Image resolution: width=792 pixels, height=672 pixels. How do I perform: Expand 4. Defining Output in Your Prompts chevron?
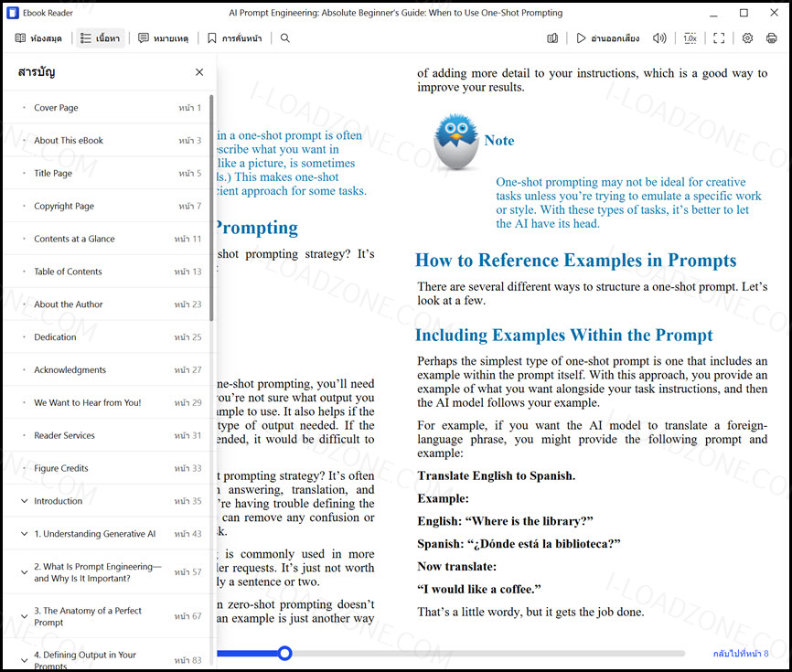(24, 660)
